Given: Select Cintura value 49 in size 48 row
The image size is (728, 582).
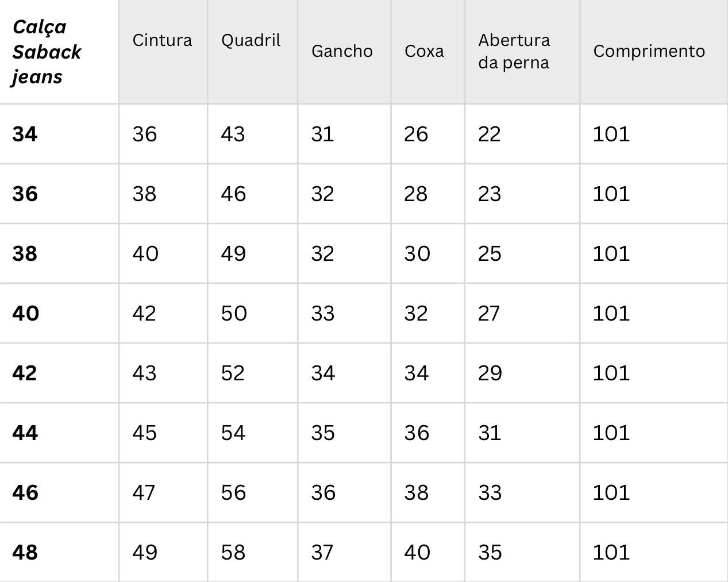Looking at the screenshot, I should [145, 552].
